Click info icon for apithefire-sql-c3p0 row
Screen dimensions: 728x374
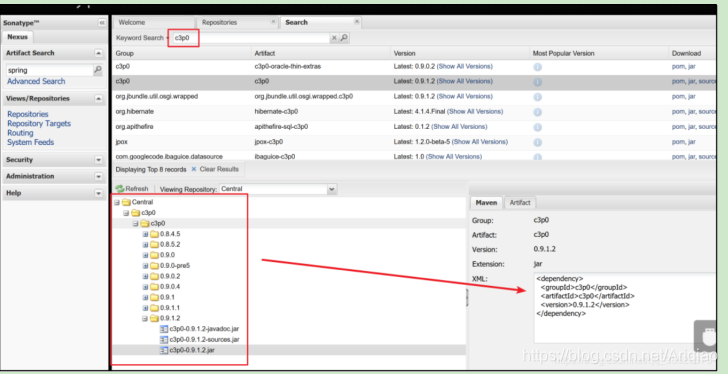537,127
